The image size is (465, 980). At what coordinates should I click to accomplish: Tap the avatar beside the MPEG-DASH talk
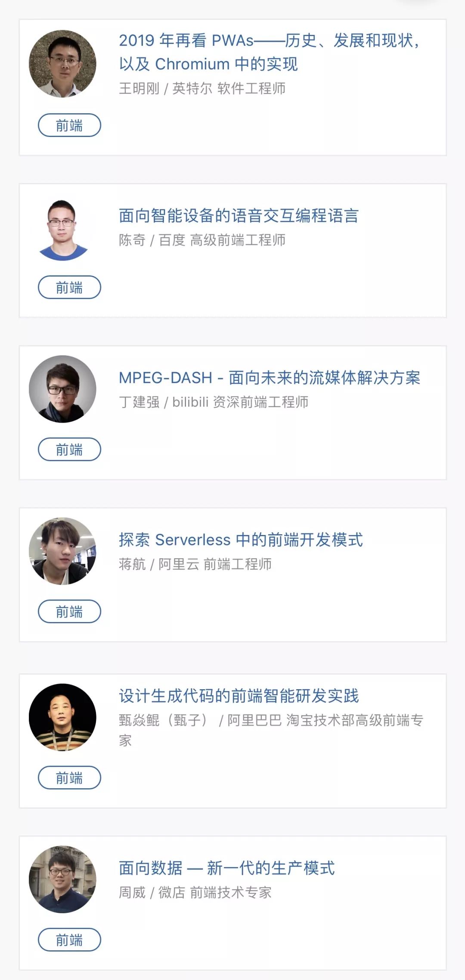[62, 389]
